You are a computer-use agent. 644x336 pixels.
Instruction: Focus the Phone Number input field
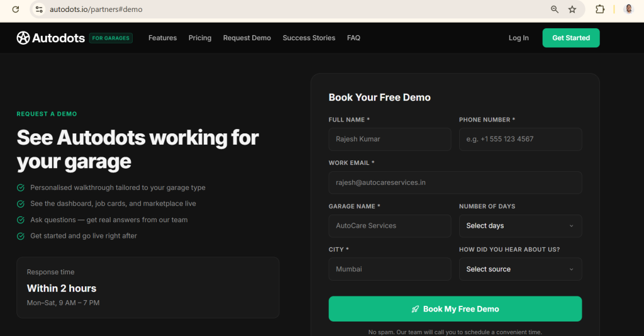520,139
